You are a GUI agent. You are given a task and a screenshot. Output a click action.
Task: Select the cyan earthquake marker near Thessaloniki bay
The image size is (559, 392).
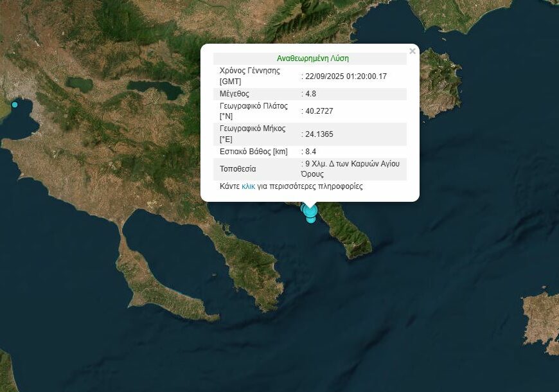coord(15,104)
